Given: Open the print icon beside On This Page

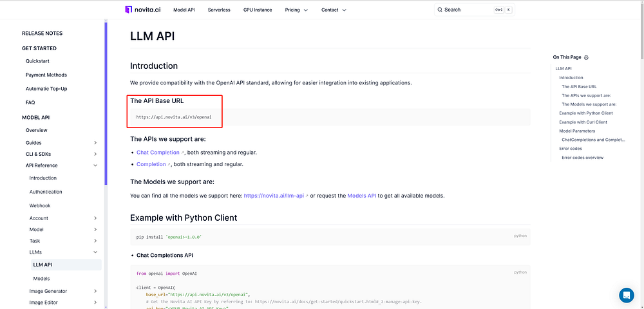Looking at the screenshot, I should pyautogui.click(x=586, y=57).
